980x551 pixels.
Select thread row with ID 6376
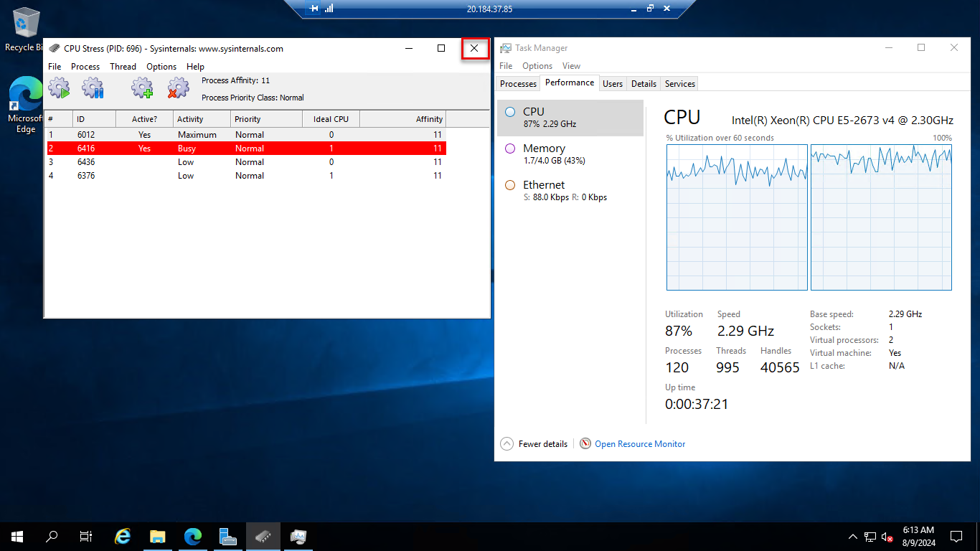(245, 176)
